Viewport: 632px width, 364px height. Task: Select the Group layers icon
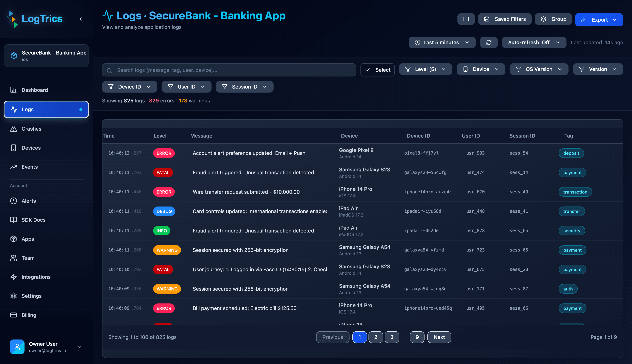coord(543,19)
